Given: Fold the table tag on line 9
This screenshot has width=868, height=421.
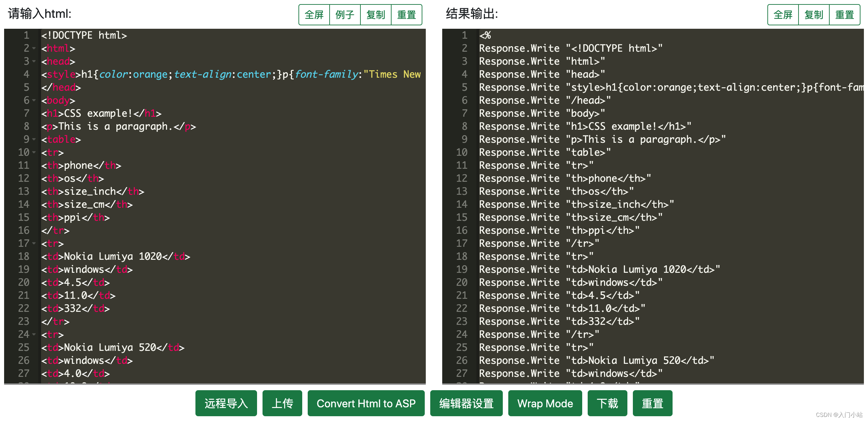Looking at the screenshot, I should [x=34, y=140].
